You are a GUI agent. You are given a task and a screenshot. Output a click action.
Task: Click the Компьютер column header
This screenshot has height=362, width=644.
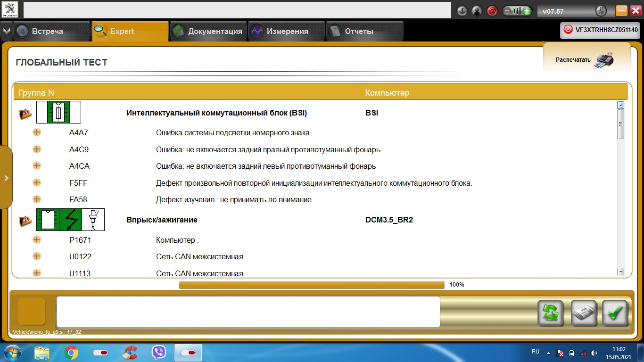pyautogui.click(x=387, y=93)
